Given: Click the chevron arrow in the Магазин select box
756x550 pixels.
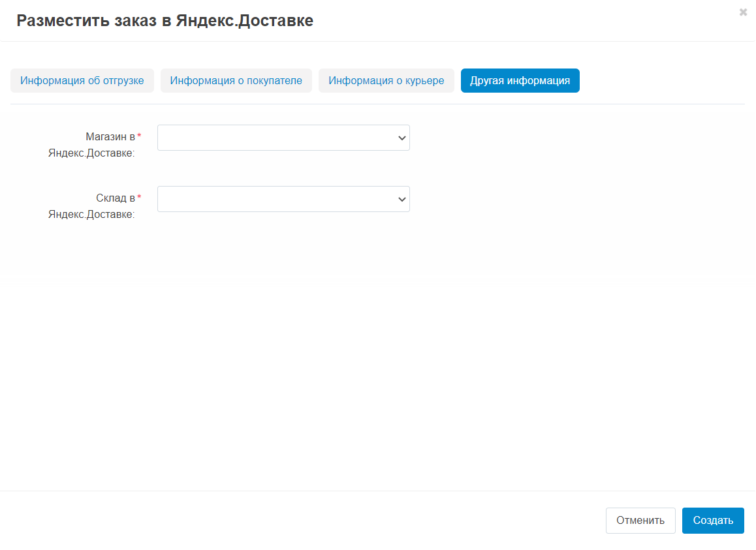Looking at the screenshot, I should coord(402,138).
